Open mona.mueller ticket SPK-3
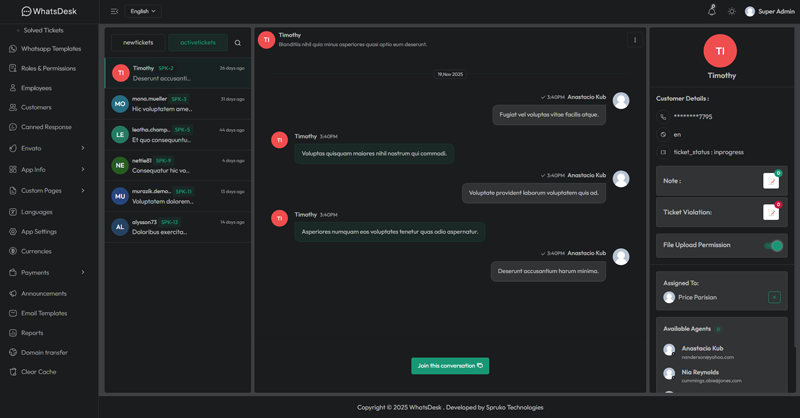The image size is (800, 418). click(x=178, y=104)
